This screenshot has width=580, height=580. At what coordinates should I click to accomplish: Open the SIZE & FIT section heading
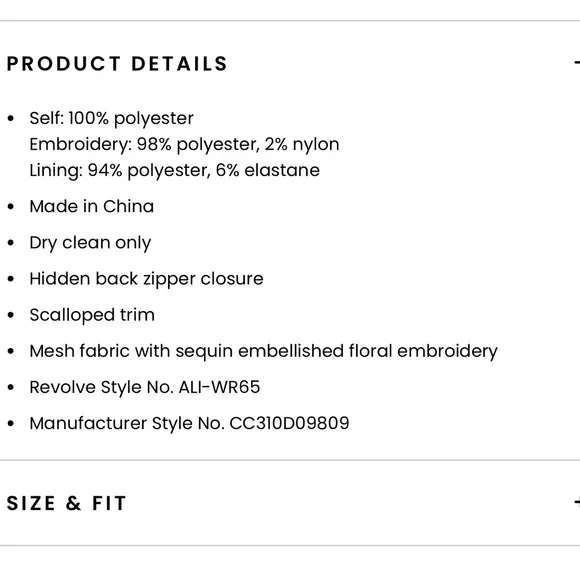(66, 503)
